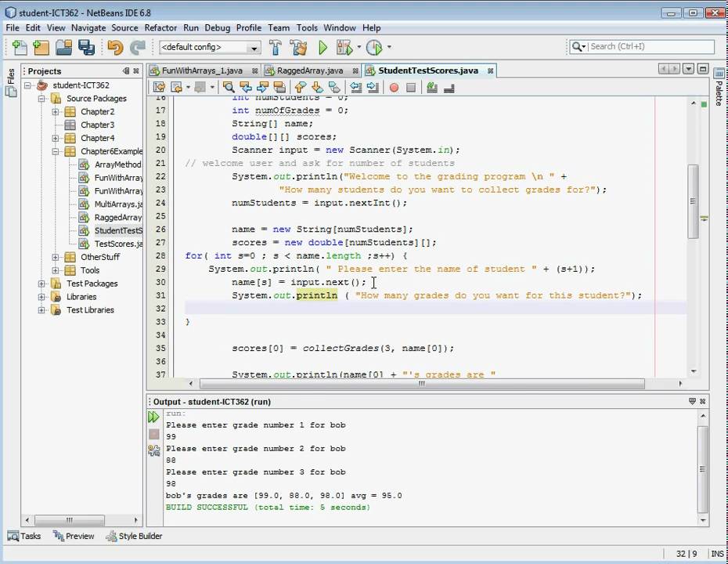Image resolution: width=728 pixels, height=564 pixels.
Task: Click the Redo arrow in the toolbar
Action: pyautogui.click(x=138, y=47)
